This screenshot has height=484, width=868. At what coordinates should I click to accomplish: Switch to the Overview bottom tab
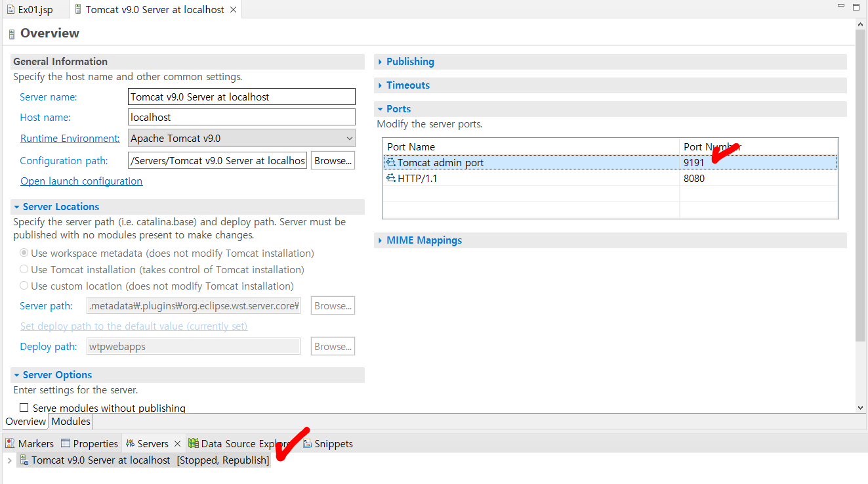click(x=26, y=422)
